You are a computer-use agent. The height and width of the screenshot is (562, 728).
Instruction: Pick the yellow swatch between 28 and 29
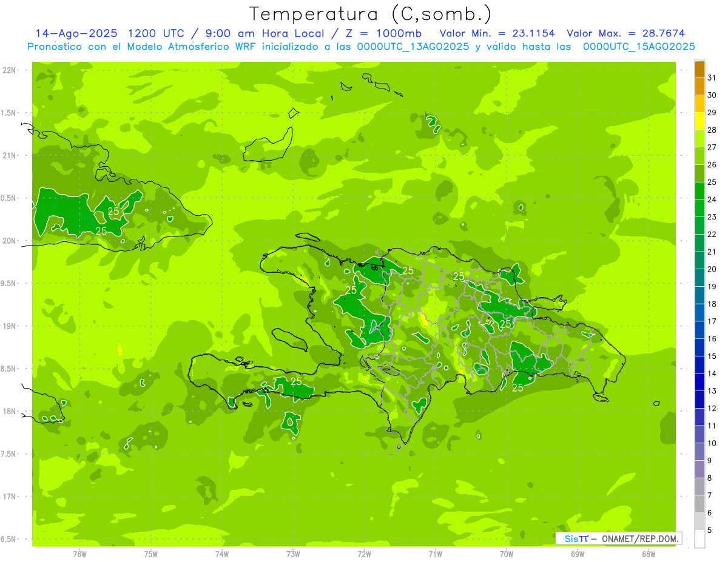coord(699,121)
